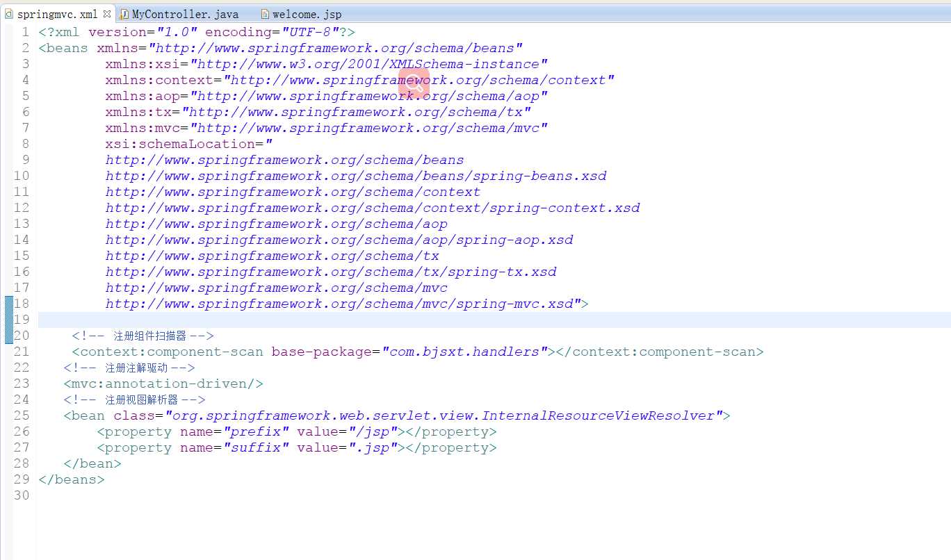This screenshot has height=560, width=951.
Task: Click the spring-aop.xsd schema URL
Action: (339, 240)
